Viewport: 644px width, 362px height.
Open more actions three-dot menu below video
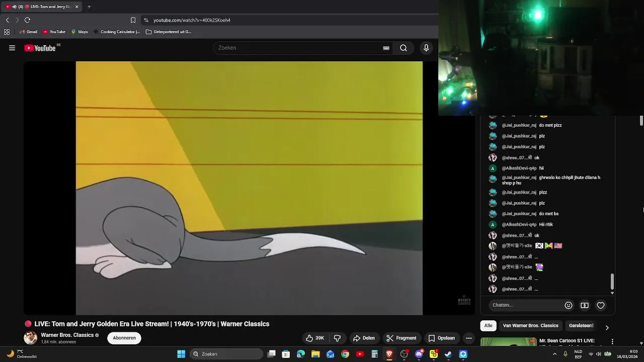pyautogui.click(x=469, y=338)
